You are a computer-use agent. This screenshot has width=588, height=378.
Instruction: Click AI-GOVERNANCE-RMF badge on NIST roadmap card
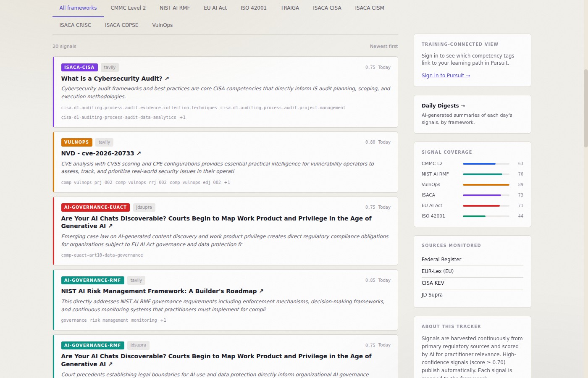tap(92, 280)
